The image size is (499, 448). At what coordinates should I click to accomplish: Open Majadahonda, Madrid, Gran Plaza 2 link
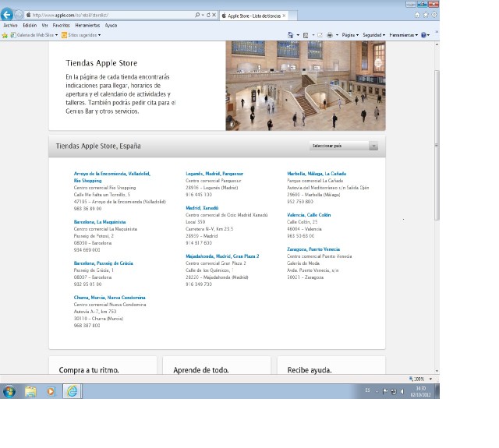222,256
